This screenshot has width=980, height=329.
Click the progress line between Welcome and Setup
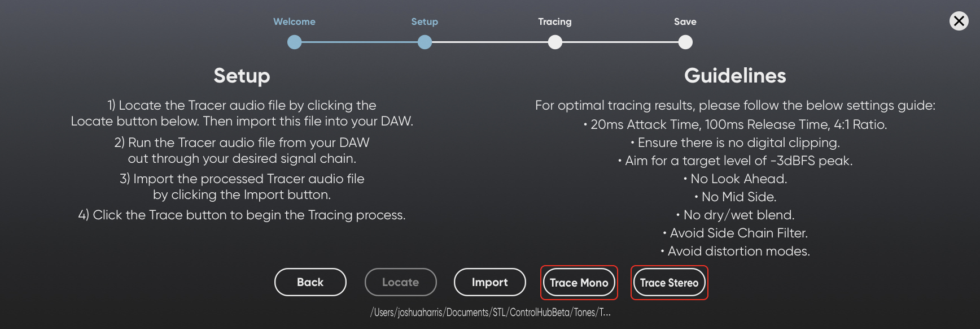[x=360, y=42]
